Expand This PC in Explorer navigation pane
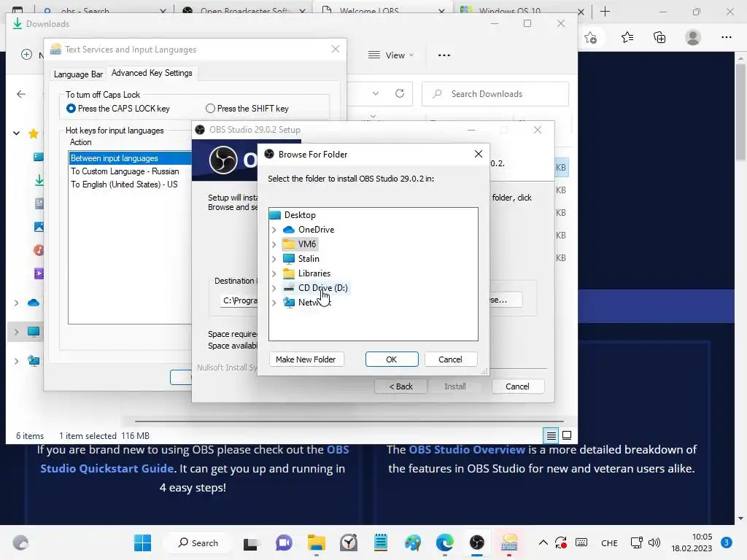The height and width of the screenshot is (560, 747). click(x=16, y=332)
